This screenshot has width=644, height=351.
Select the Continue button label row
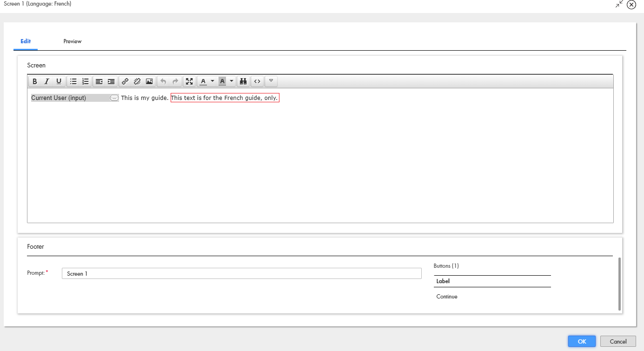tap(492, 297)
